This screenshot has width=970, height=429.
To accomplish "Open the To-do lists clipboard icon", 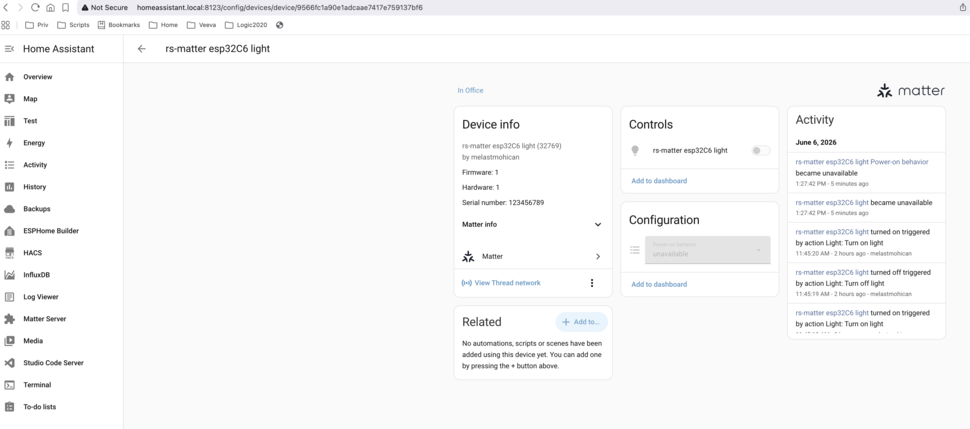I will (x=9, y=407).
